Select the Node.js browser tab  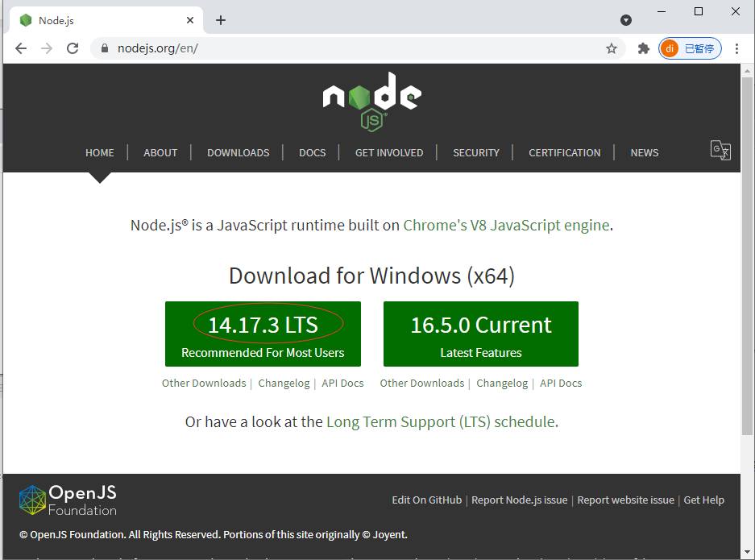tap(106, 20)
